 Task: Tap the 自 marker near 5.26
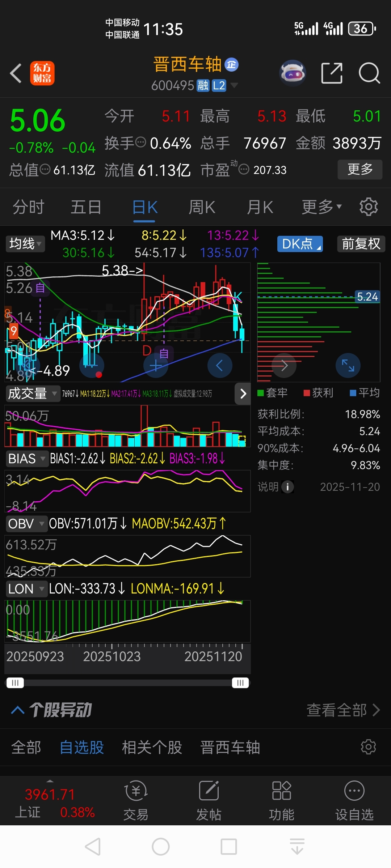(x=40, y=288)
